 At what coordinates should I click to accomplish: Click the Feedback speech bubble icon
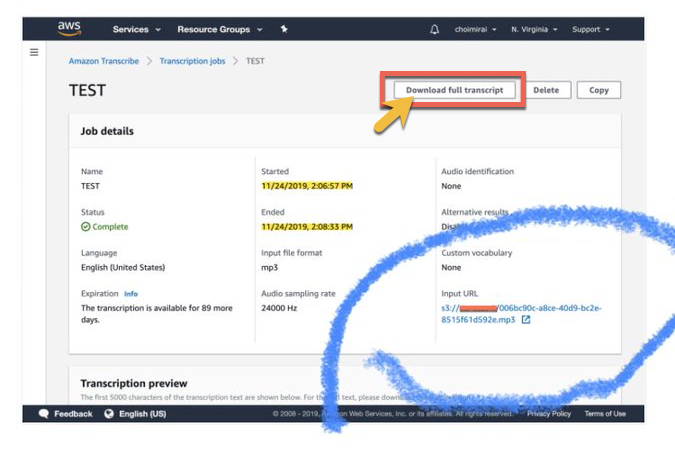point(43,414)
